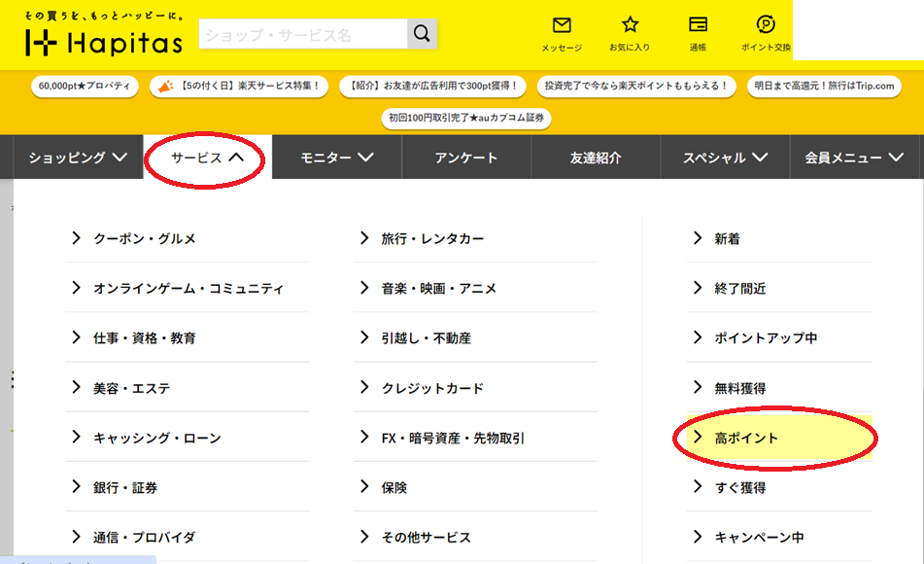
Task: Open the 通帳 passbook icon
Action: coord(698,32)
